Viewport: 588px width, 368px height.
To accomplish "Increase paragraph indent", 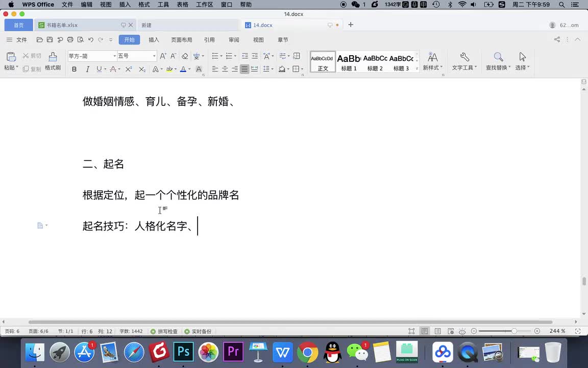I will click(x=255, y=56).
